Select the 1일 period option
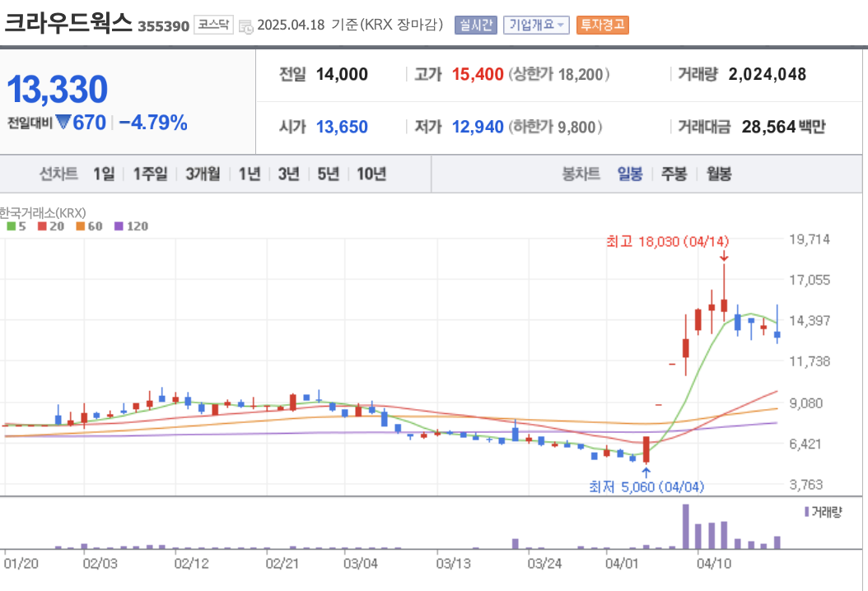Screen dimensions: 868x591 tap(104, 174)
